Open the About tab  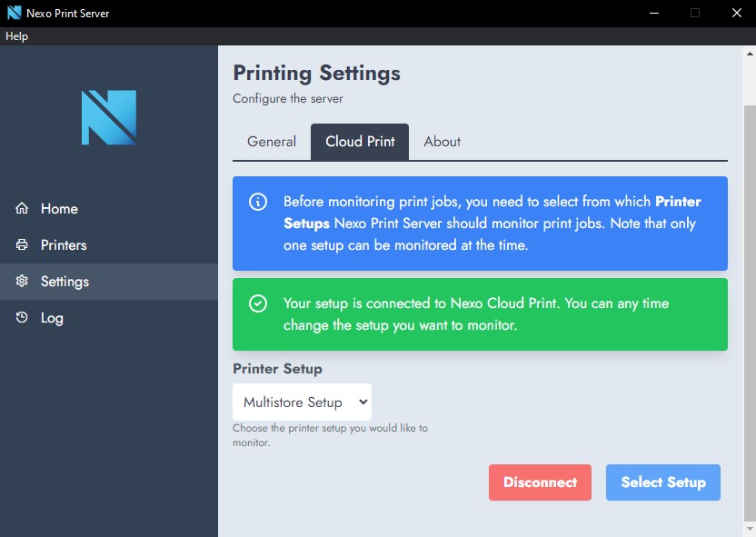[x=443, y=142]
